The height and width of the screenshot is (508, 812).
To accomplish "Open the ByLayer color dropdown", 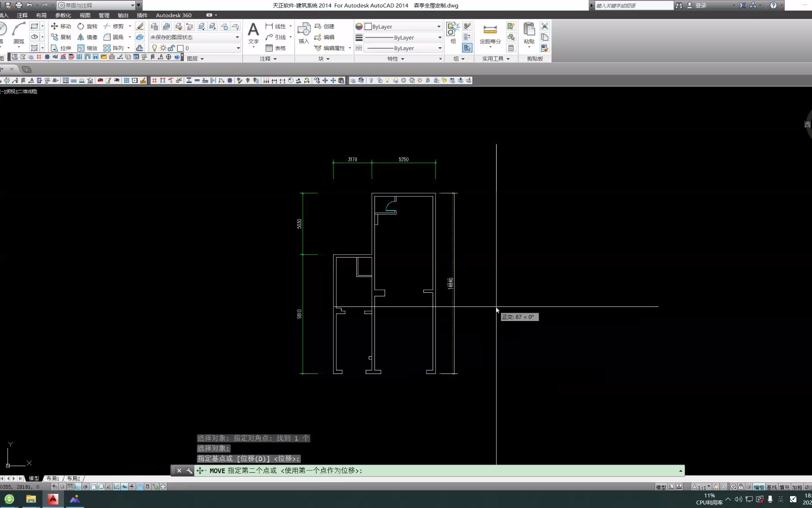I will pos(403,26).
